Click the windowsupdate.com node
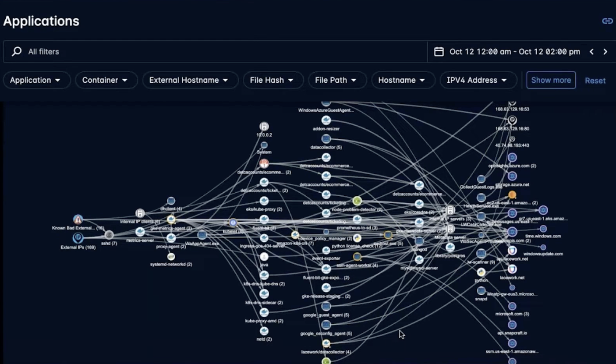Viewport: 616px width, 364px height. click(543, 247)
